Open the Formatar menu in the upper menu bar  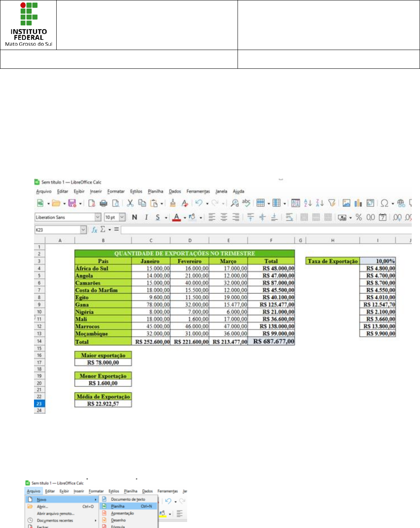(116, 192)
